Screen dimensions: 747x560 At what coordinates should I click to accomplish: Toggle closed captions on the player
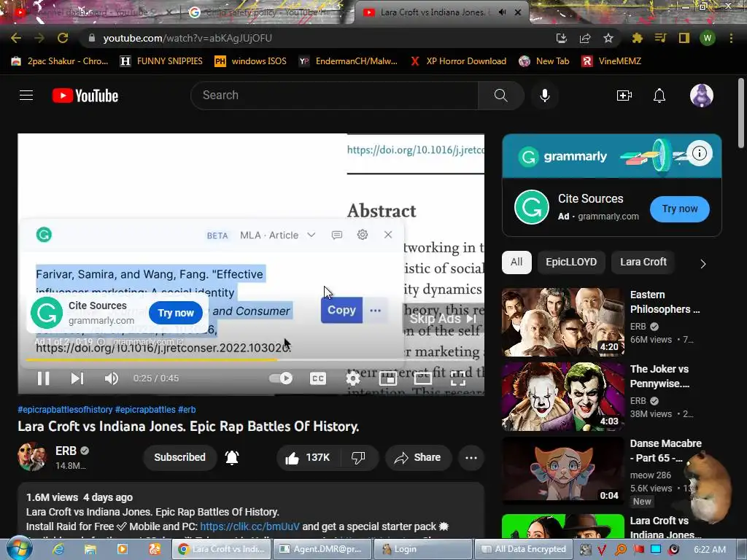(318, 378)
